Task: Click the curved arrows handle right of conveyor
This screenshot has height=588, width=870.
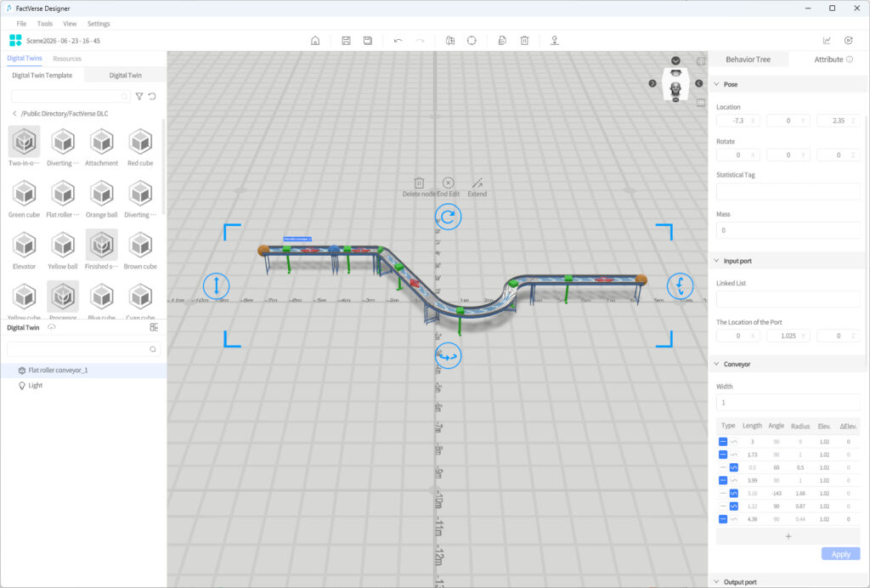Action: [x=681, y=286]
